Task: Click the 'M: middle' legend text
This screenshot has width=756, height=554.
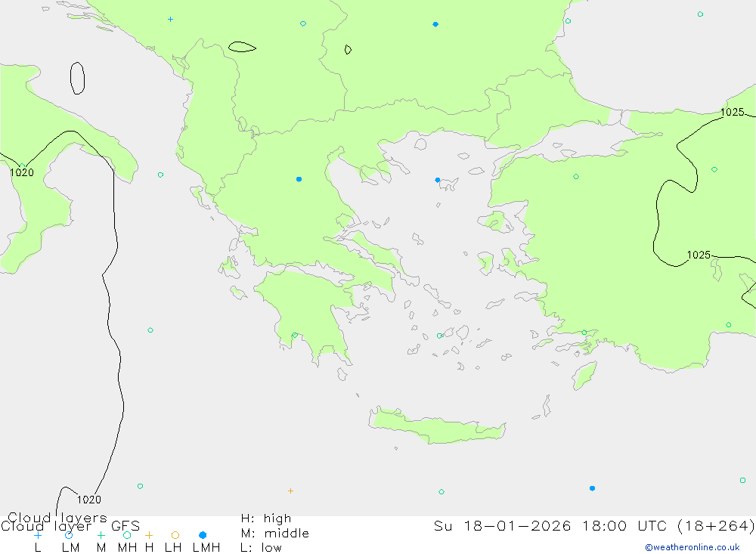Action: click(275, 534)
